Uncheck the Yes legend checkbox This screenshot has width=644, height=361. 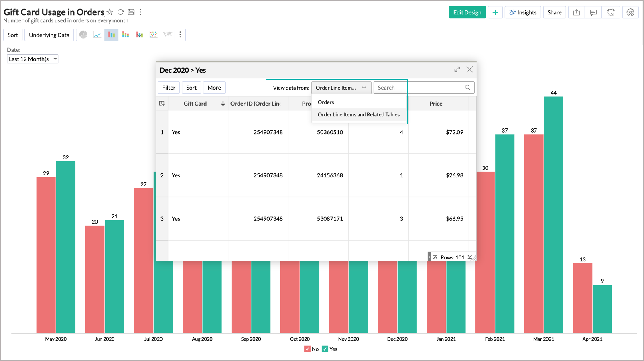325,349
